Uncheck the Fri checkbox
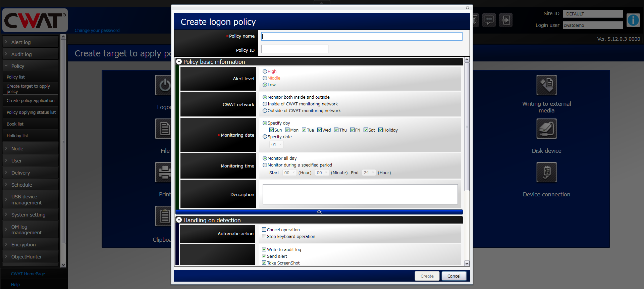 pos(352,130)
